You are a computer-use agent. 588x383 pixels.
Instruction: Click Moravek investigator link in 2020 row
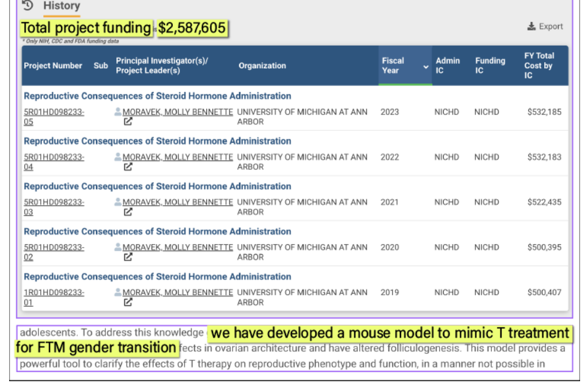[178, 247]
